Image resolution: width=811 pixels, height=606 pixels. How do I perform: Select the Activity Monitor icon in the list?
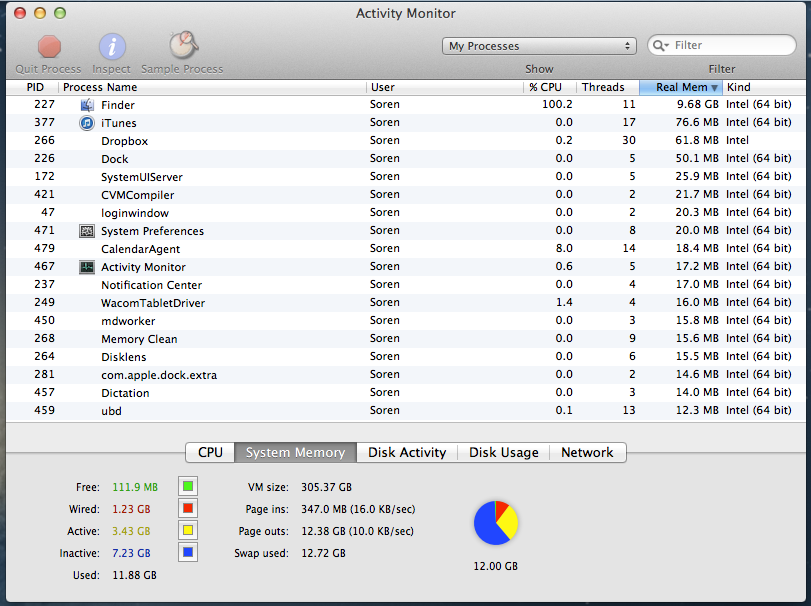(x=87, y=267)
